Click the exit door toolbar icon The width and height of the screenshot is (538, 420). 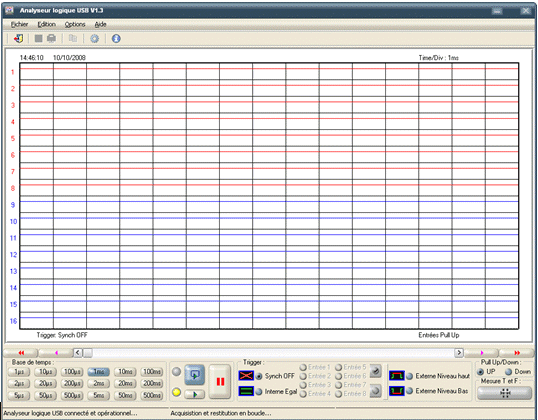[x=18, y=38]
